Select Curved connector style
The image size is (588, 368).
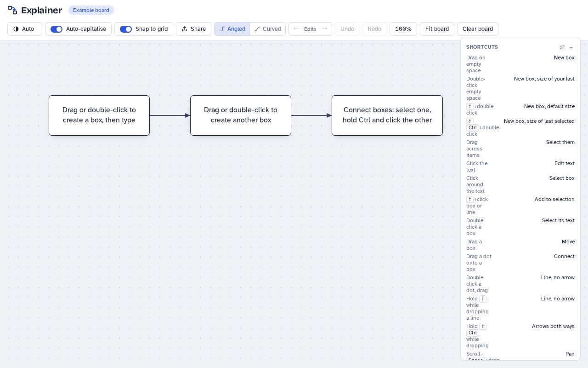tap(268, 29)
